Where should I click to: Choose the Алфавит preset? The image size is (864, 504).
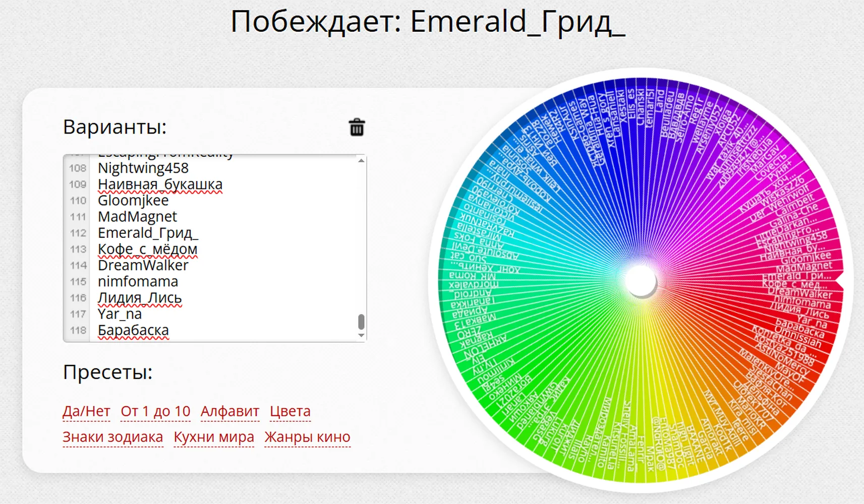pyautogui.click(x=230, y=411)
